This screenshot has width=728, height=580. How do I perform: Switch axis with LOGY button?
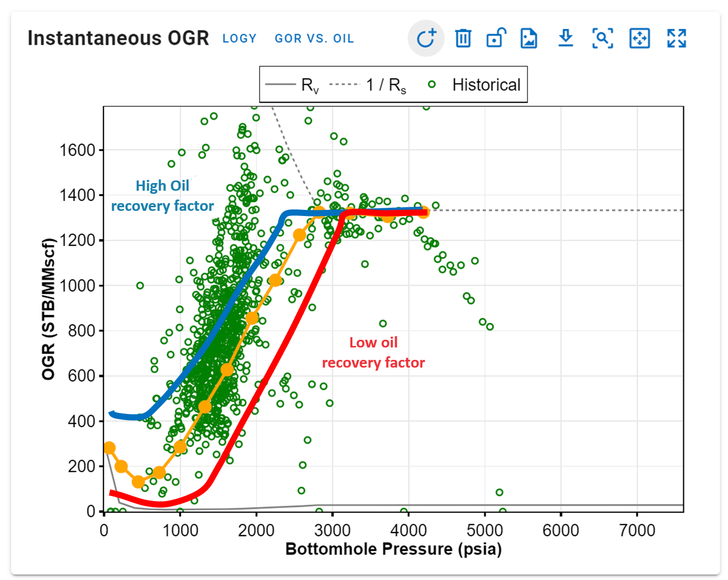point(240,39)
